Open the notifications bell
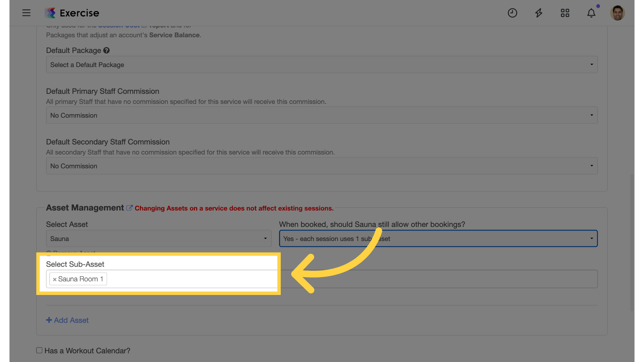 (591, 13)
